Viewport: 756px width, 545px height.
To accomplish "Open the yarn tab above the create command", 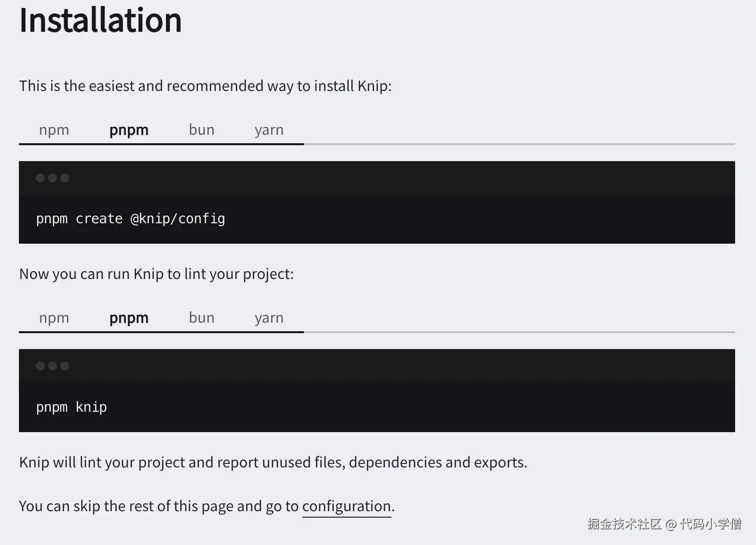I will (x=269, y=130).
